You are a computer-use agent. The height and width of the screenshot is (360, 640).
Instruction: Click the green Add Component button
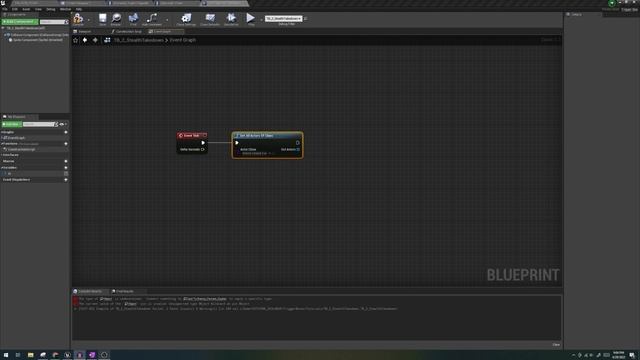tap(20, 22)
